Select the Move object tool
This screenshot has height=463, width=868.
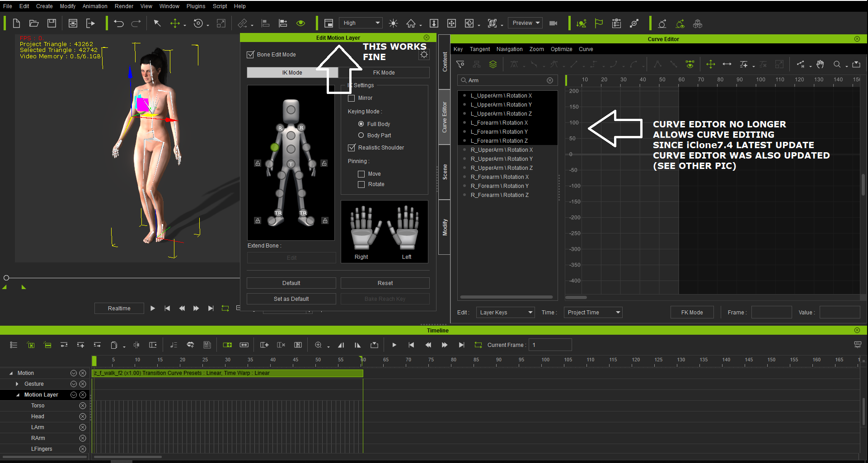pos(175,23)
